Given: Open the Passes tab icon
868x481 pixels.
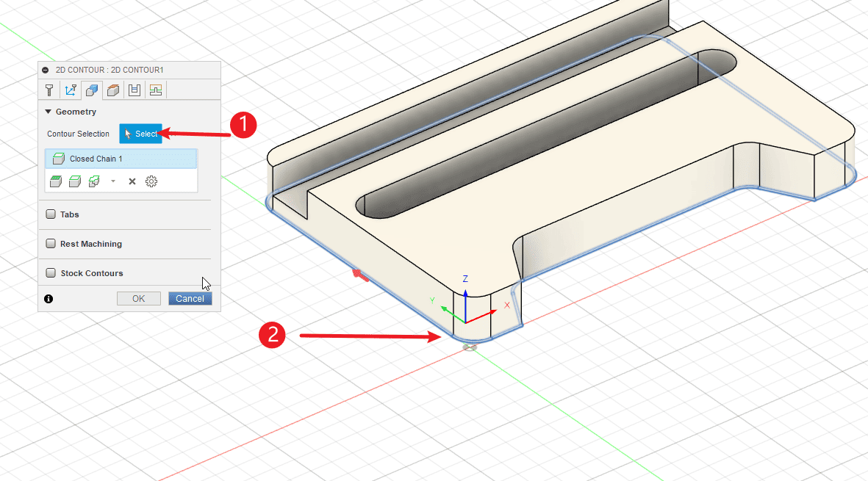Looking at the screenshot, I should click(x=134, y=90).
